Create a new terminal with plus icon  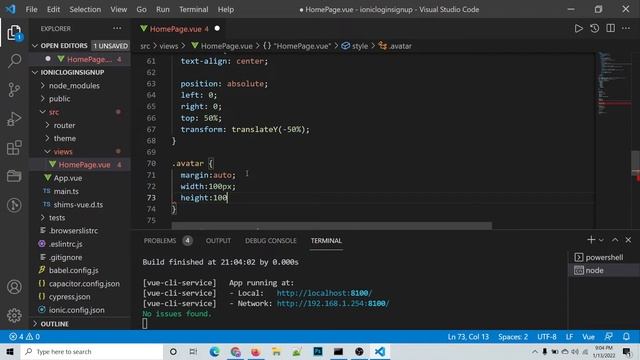pos(591,240)
